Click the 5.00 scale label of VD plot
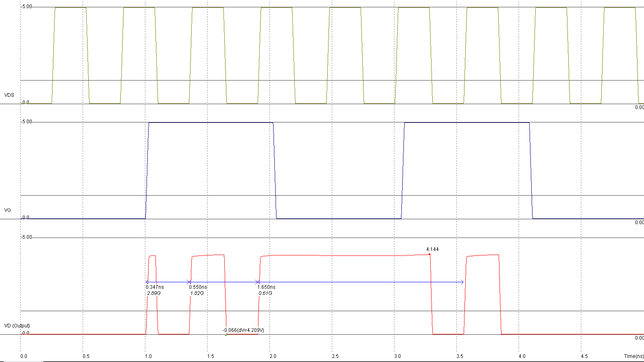This screenshot has height=362, width=644. [27, 238]
